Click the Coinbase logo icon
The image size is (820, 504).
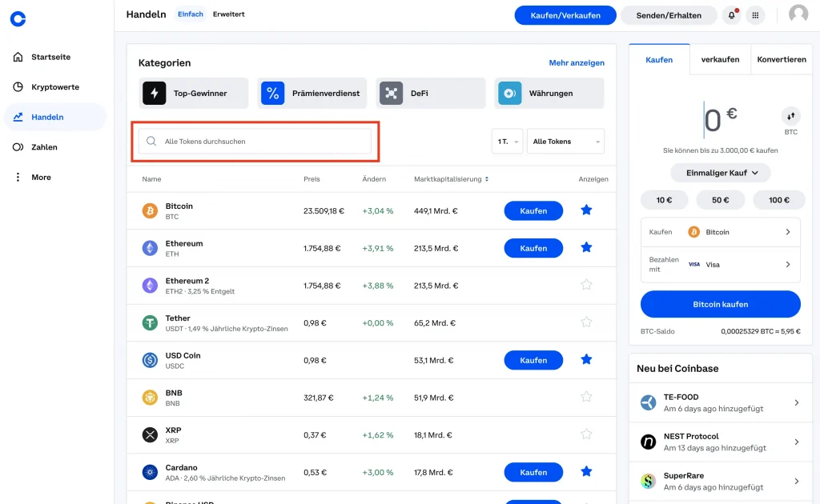click(18, 18)
